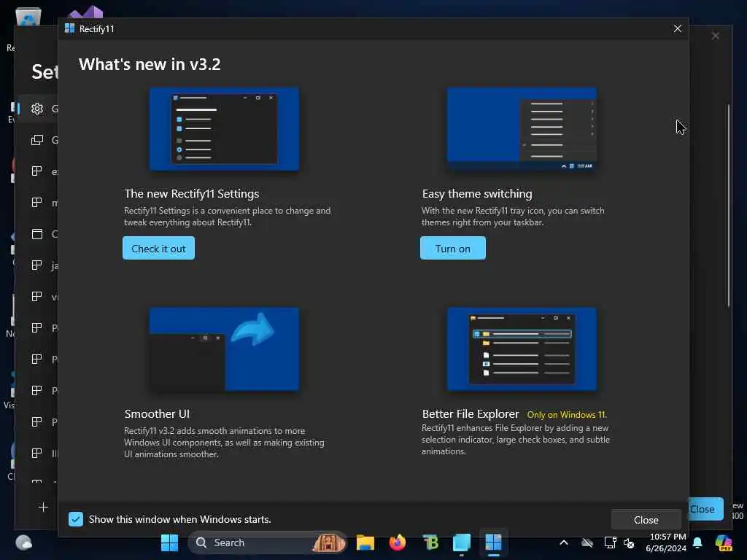Click the taskbar Search box
The width and height of the screenshot is (747, 560).
click(x=268, y=542)
